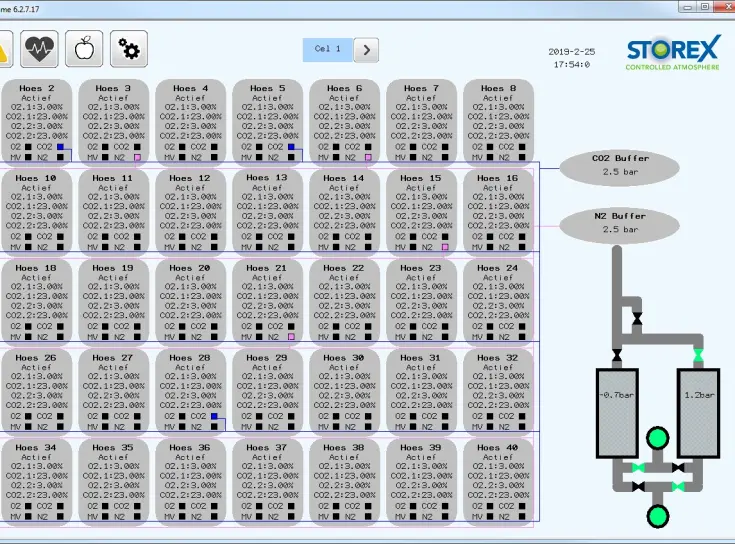Viewport: 735px width, 544px height.
Task: Click the N2 Buffer oval
Action: [620, 222]
